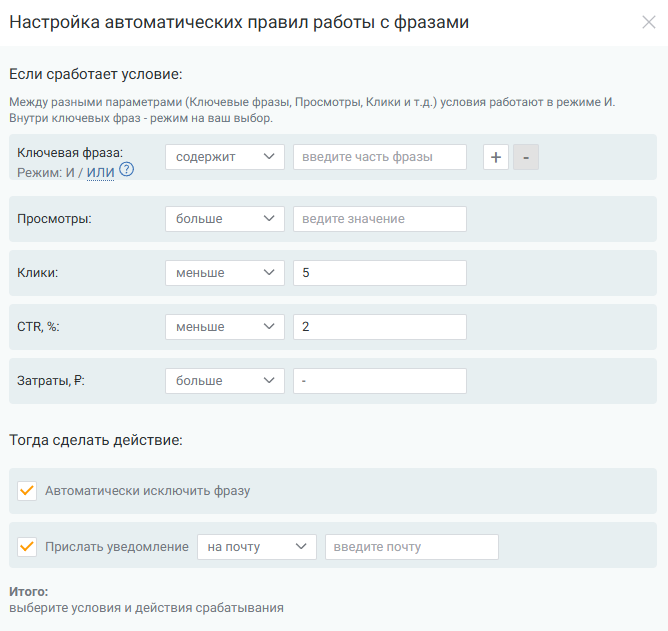The width and height of the screenshot is (668, 631).
Task: Remove key phrase with minus button
Action: [526, 157]
